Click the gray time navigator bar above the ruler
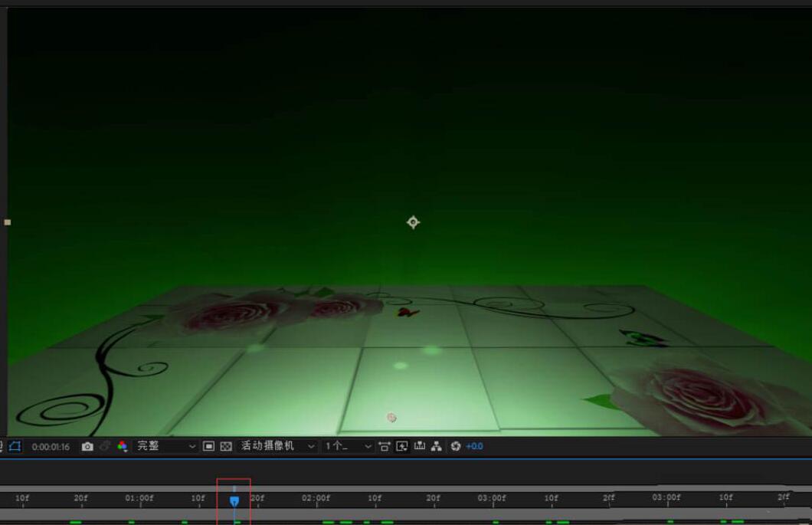 [x=406, y=488]
